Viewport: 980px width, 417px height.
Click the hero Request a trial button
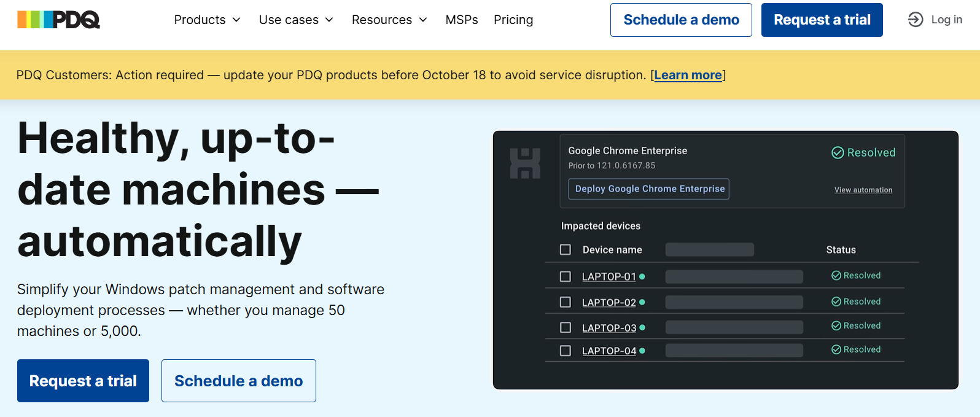point(83,381)
